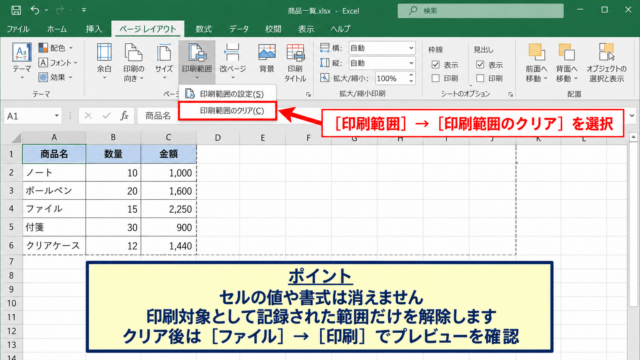Select cell containing クリアケース

54,245
